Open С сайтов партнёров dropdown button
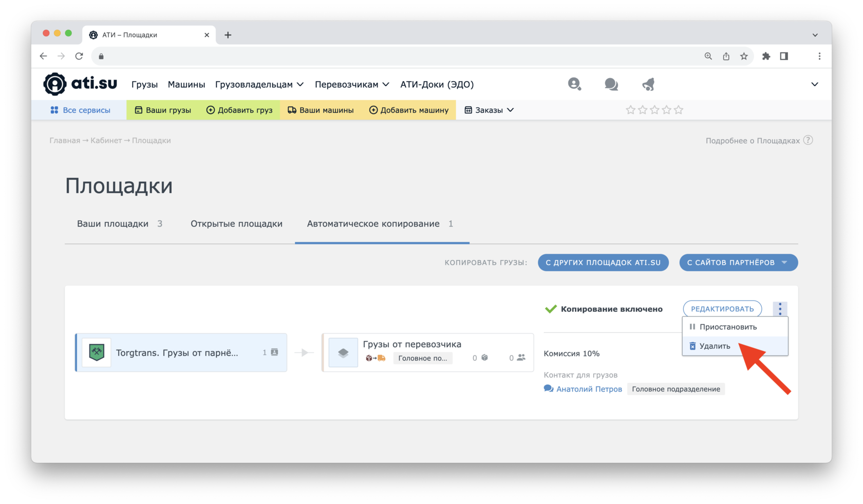Screen dimensions: 863x504 coord(738,263)
